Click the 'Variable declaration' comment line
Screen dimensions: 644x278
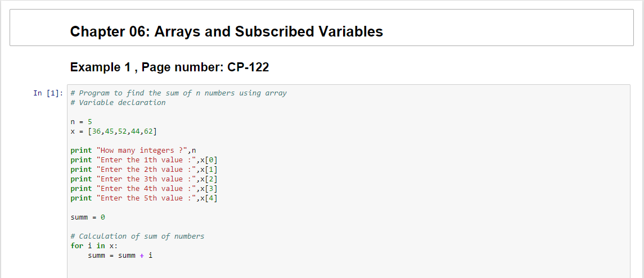pyautogui.click(x=122, y=103)
